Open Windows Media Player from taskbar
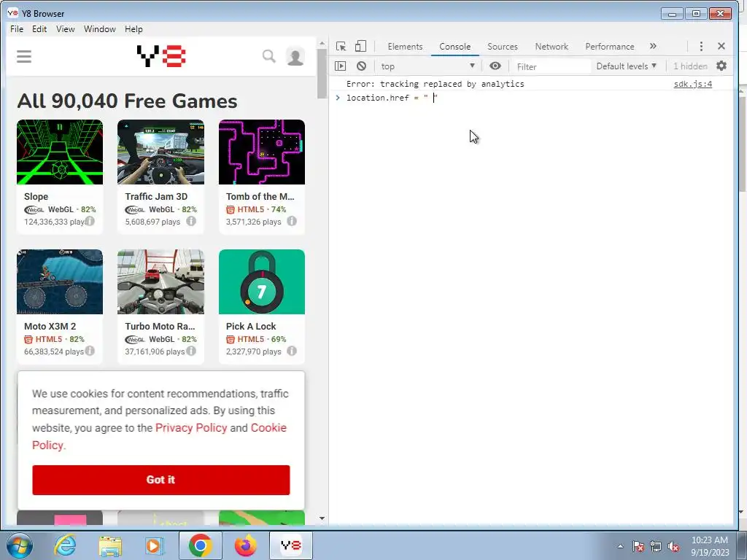 154,545
